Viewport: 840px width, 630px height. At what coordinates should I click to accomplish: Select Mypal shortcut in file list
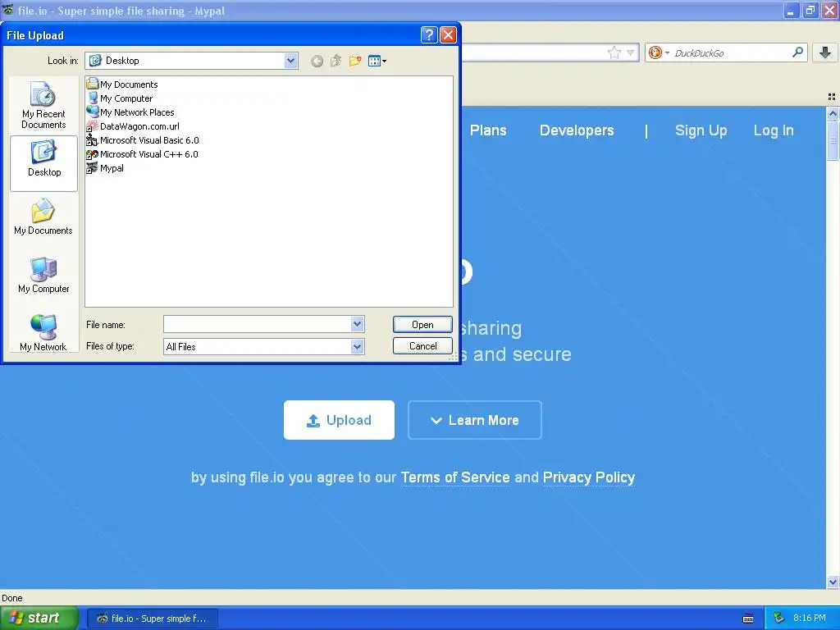(105, 167)
